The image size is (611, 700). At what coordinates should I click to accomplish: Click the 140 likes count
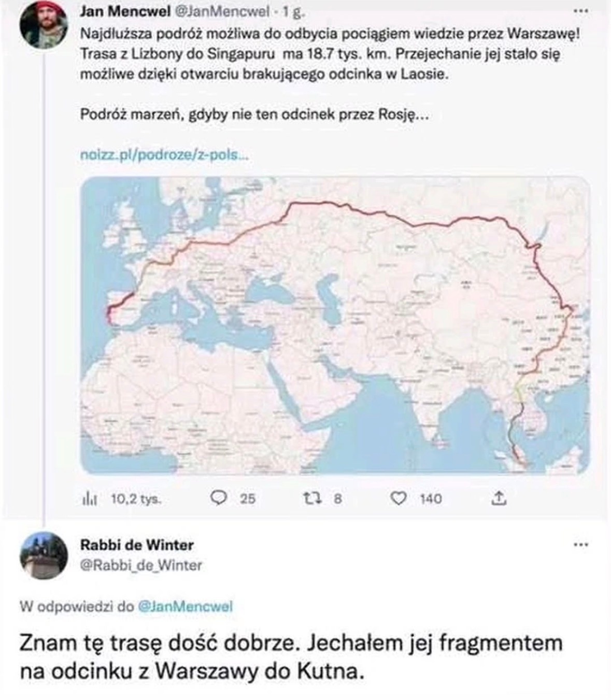(431, 499)
